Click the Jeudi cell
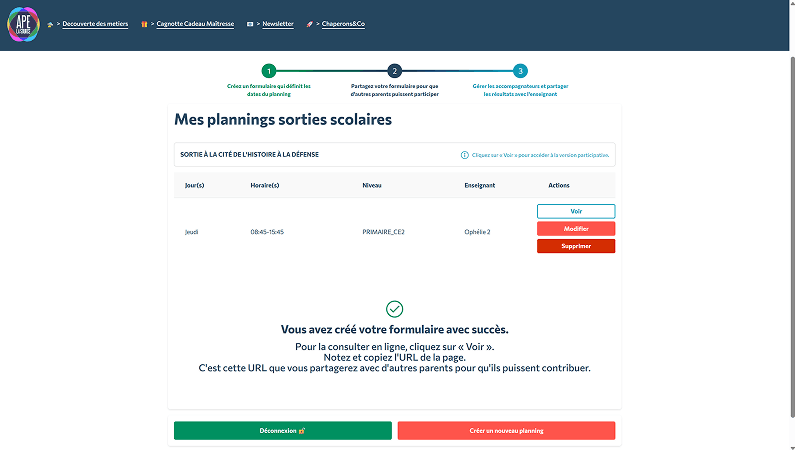 point(191,232)
